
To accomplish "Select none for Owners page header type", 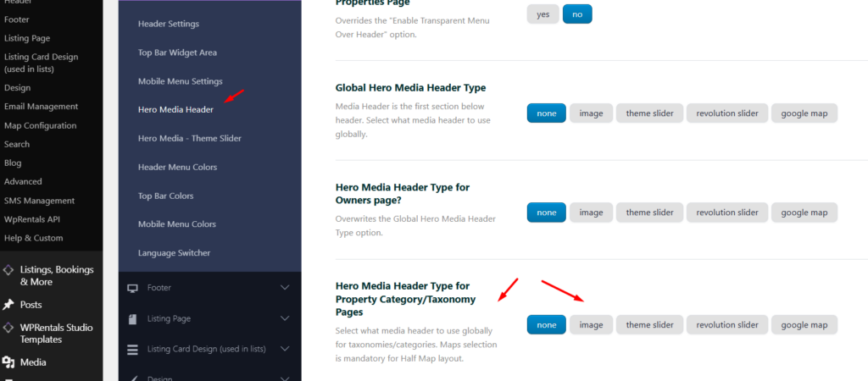I will point(547,213).
